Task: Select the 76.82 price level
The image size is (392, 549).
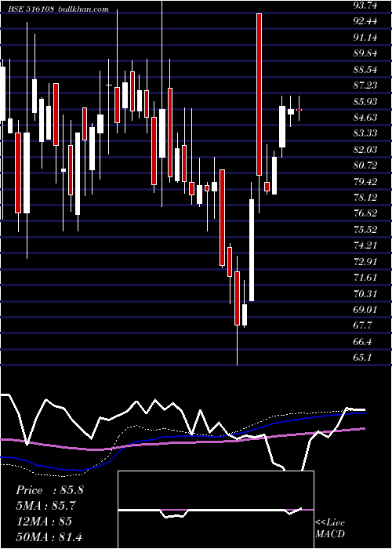Action: click(x=365, y=213)
